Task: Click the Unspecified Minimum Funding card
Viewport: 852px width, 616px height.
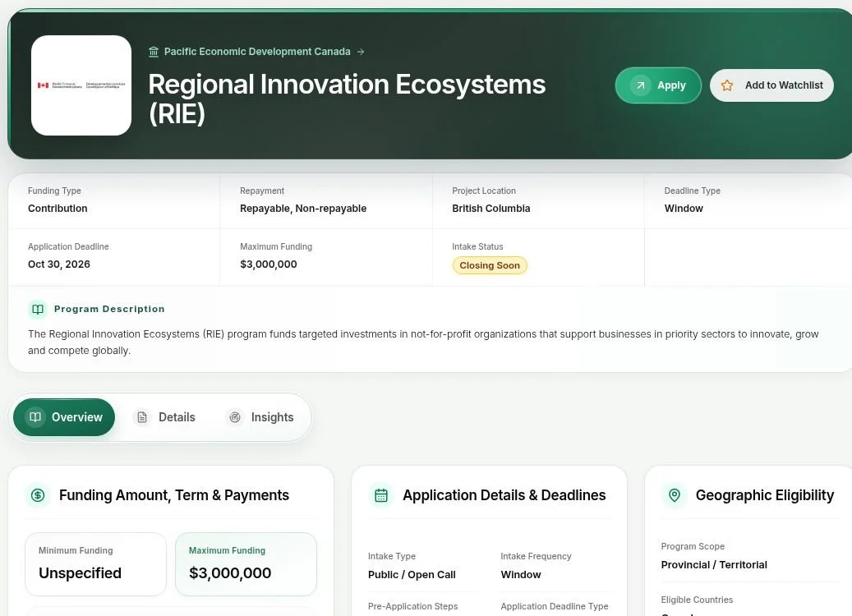Action: click(95, 564)
